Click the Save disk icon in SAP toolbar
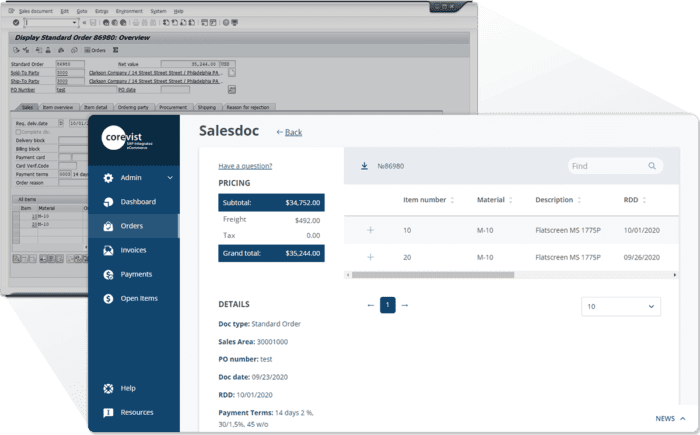 93,22
